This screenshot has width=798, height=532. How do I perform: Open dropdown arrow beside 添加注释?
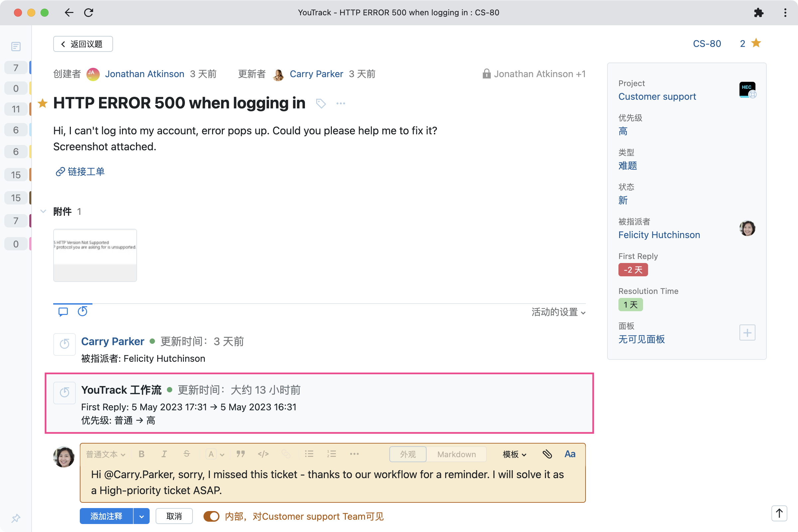click(x=142, y=516)
